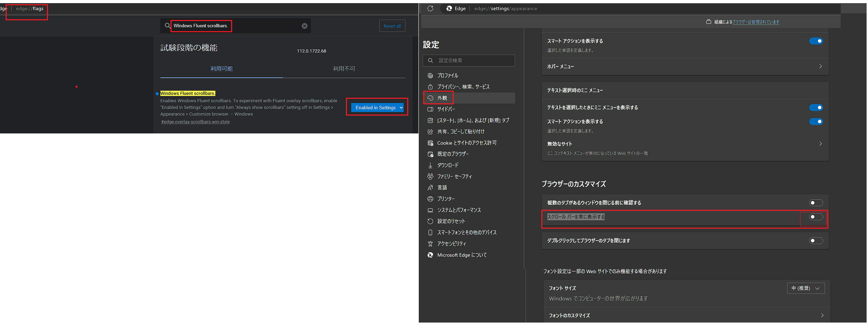Click the Microsoft Edge について logo icon
Viewport: 868px width, 325px height.
coord(430,255)
